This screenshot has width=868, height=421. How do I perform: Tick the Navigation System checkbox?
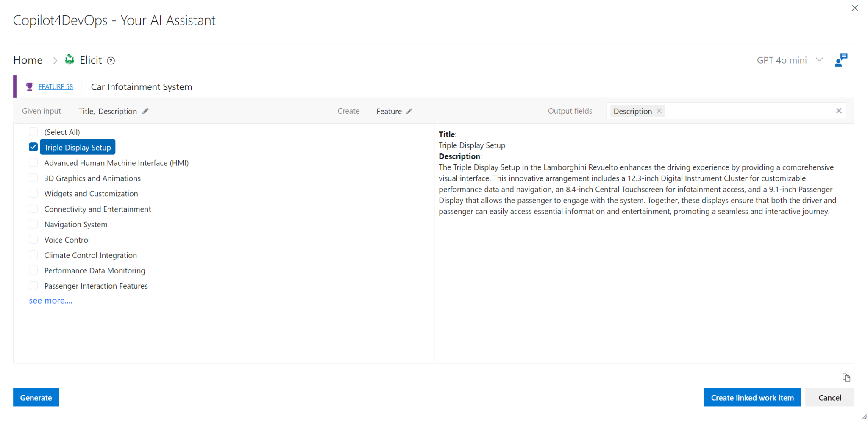pos(33,224)
